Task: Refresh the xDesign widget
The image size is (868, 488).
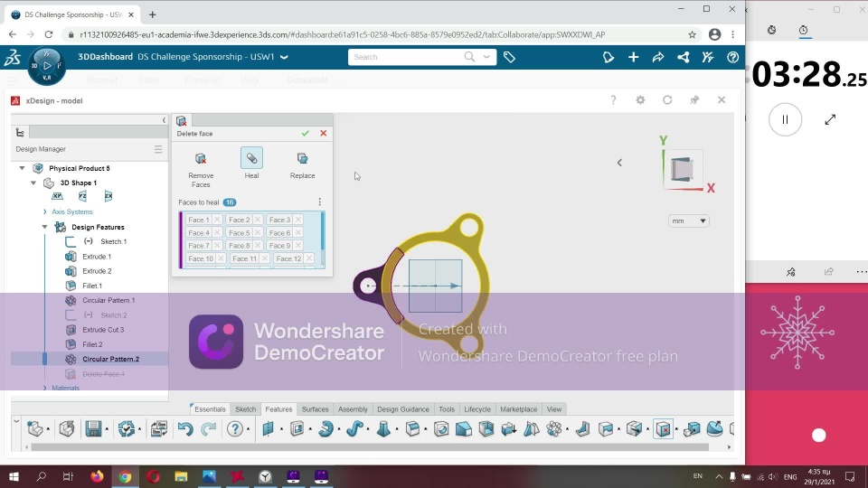Action: (x=667, y=100)
